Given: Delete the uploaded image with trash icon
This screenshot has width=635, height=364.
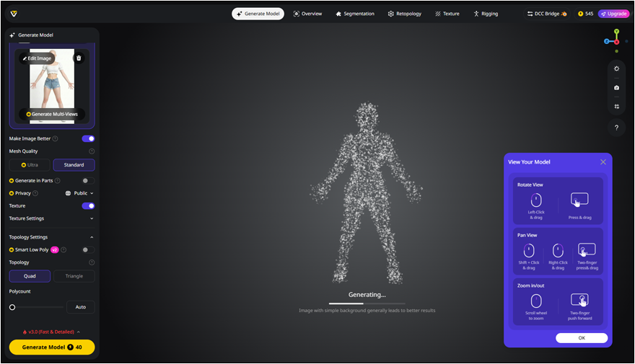Looking at the screenshot, I should [x=79, y=58].
